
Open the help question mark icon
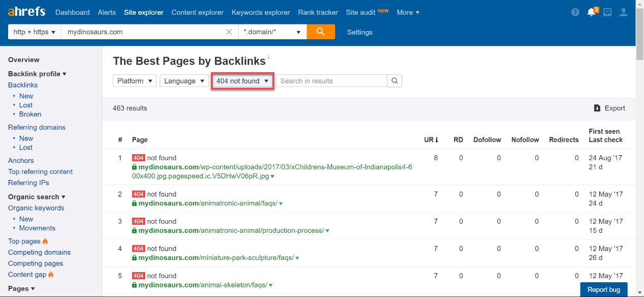pyautogui.click(x=575, y=12)
